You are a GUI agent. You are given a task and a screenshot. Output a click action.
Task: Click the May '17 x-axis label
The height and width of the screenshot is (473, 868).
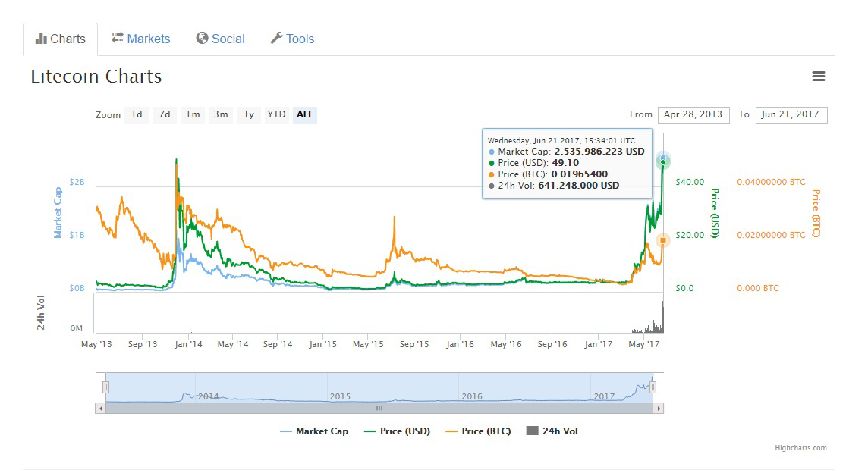click(644, 344)
